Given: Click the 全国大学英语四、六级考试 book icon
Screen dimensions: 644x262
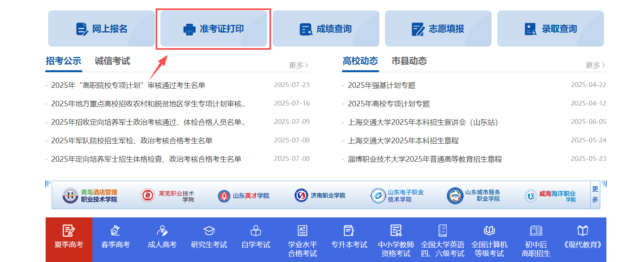Looking at the screenshot, I should (x=443, y=231).
